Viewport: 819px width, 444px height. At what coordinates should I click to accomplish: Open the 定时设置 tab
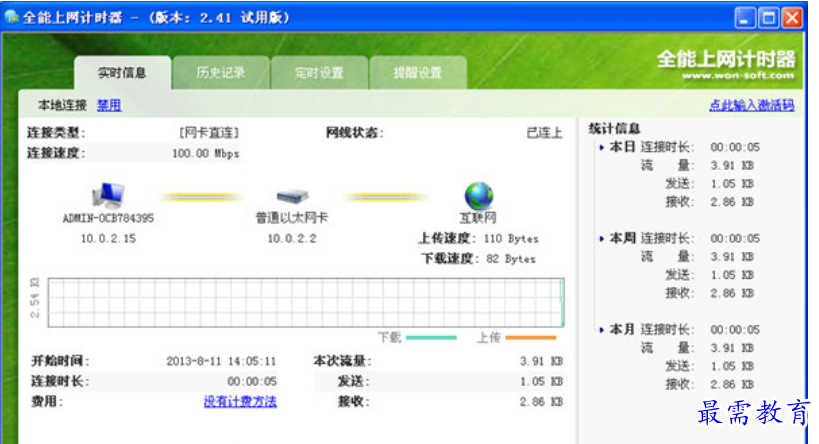(x=319, y=73)
